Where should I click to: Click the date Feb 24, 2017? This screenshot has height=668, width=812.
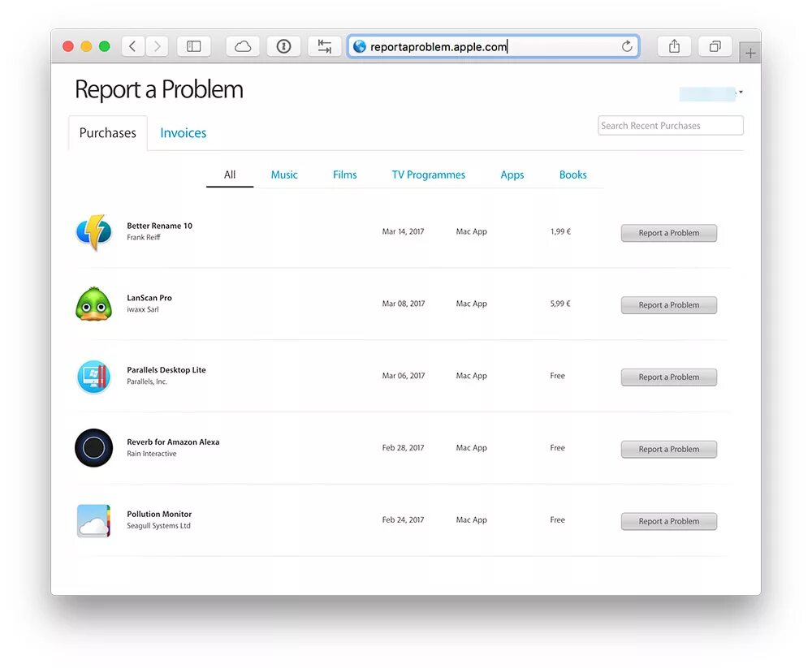(x=403, y=519)
